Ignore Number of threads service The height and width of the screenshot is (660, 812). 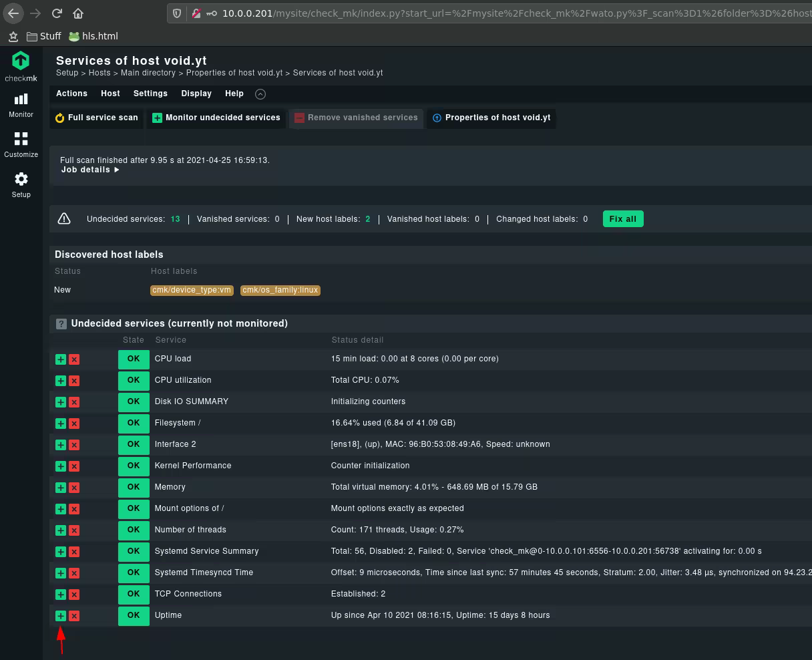(74, 530)
